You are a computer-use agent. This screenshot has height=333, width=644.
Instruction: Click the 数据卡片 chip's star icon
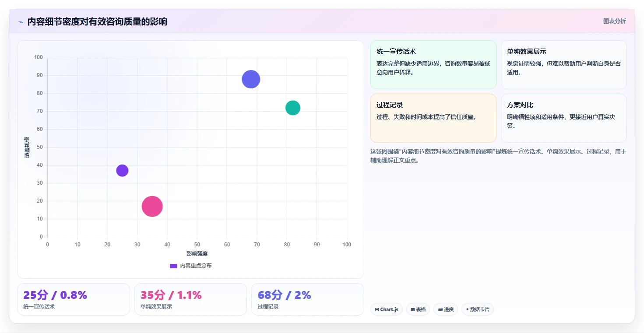467,309
